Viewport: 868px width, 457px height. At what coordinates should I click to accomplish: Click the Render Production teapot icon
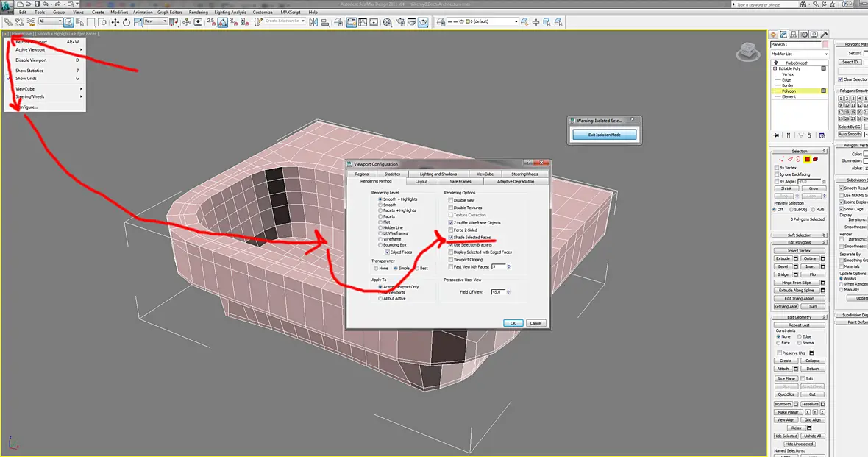tap(423, 22)
